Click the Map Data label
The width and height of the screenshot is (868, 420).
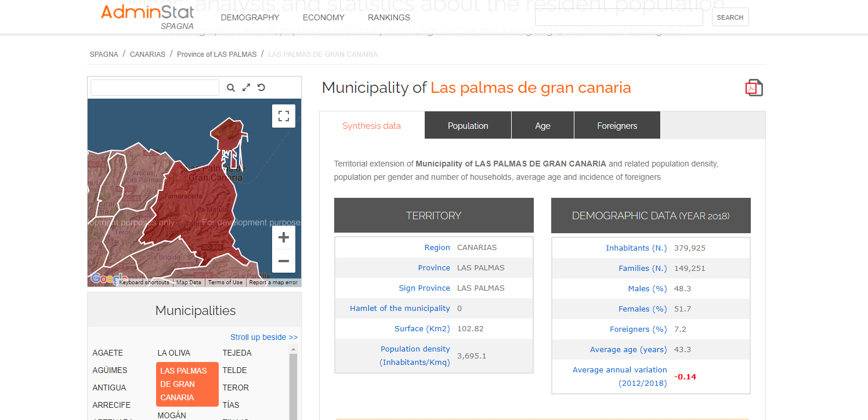189,283
